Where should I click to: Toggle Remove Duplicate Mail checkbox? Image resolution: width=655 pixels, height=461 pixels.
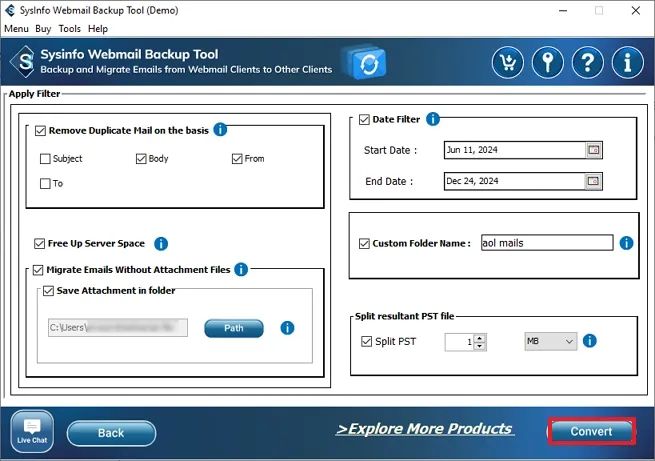[x=40, y=131]
